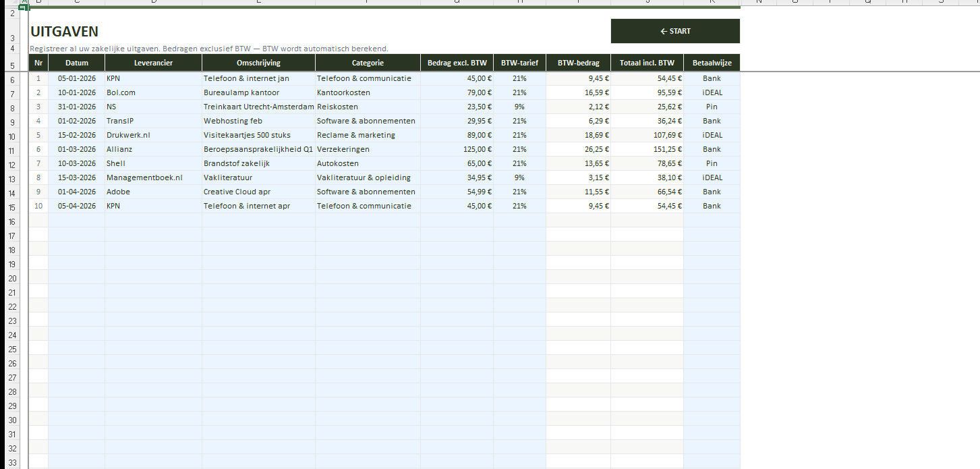980x469 pixels.
Task: Click the Treinkaart Utrecht-Amsterdam description cell
Action: [x=258, y=107]
